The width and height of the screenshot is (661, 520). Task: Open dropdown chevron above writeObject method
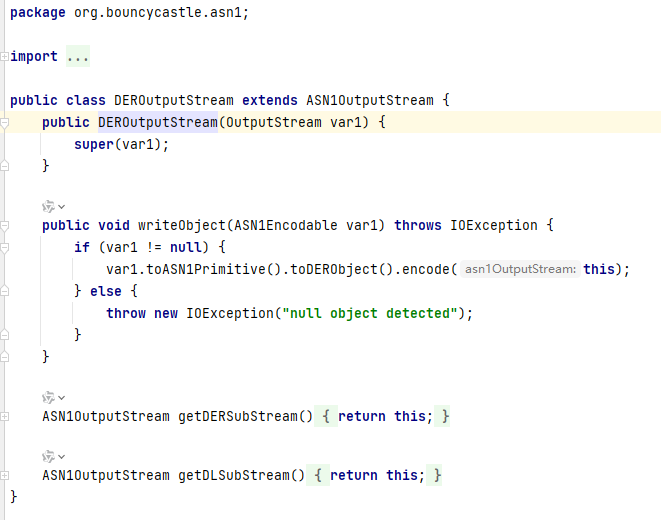62,207
